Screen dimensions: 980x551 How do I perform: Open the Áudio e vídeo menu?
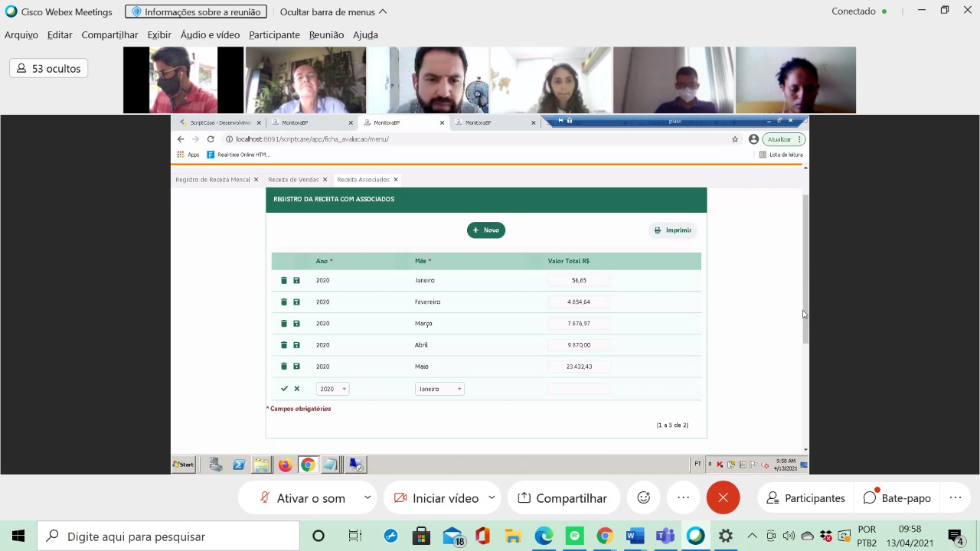[x=210, y=34]
